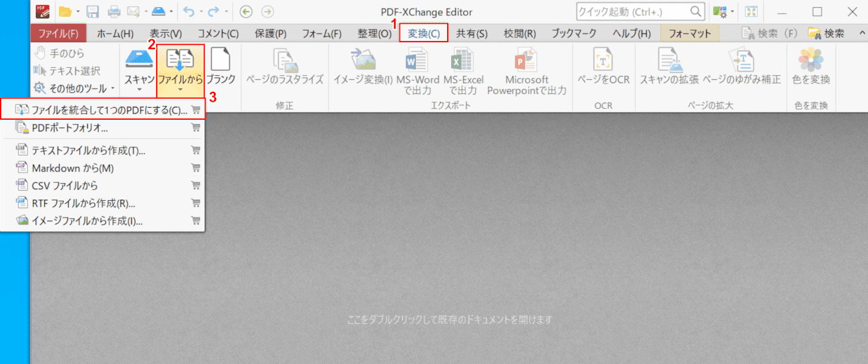Screen dimensions: 868x364
Task: Click the Redo arrow icon
Action: click(x=215, y=11)
